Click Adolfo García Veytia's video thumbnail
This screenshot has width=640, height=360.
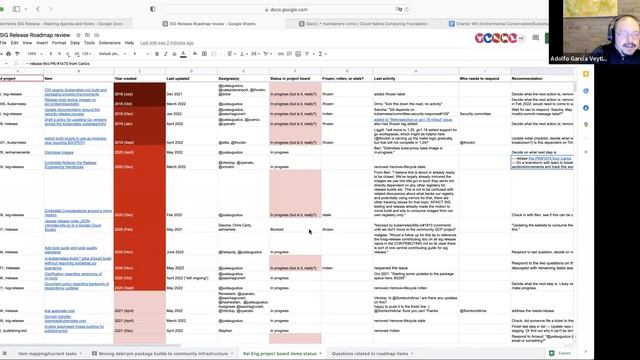594,32
